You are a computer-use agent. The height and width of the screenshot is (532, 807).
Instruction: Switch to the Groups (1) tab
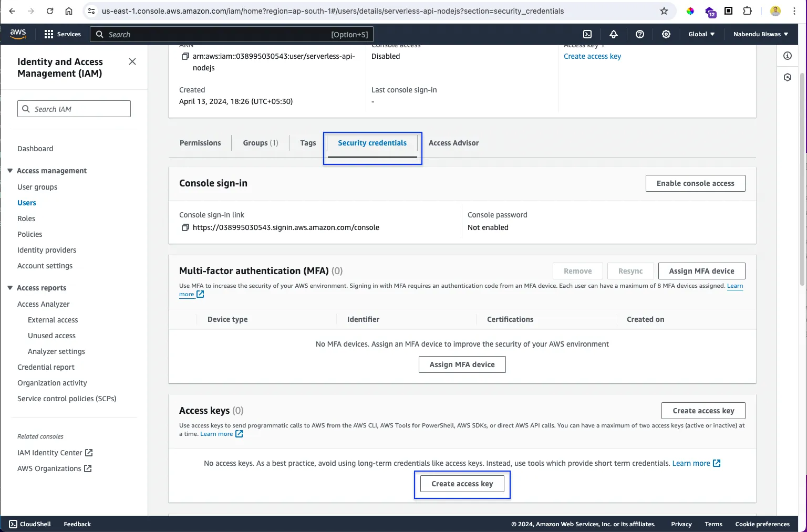point(261,143)
